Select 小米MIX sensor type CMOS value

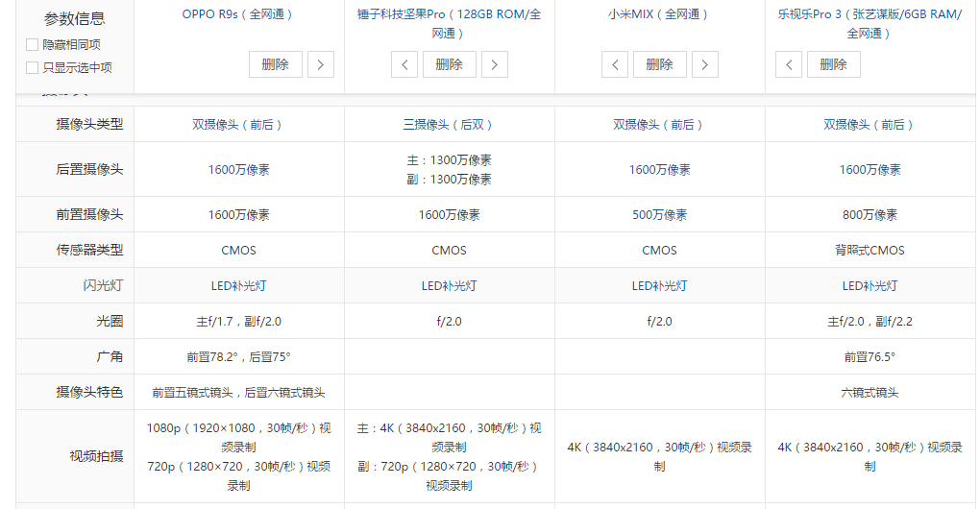coord(659,251)
